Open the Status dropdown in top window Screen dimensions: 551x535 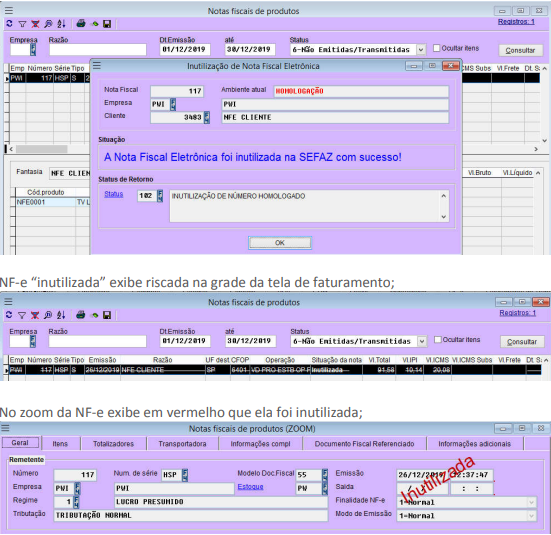421,50
